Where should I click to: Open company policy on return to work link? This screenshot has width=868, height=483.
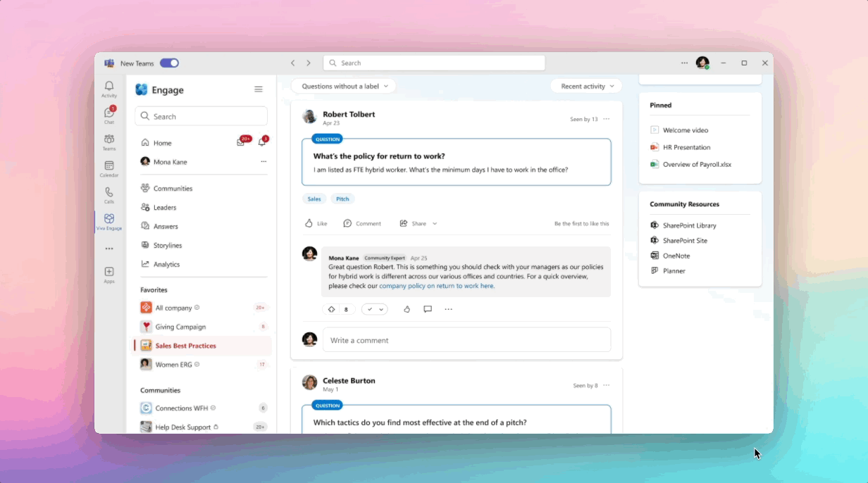437,287
